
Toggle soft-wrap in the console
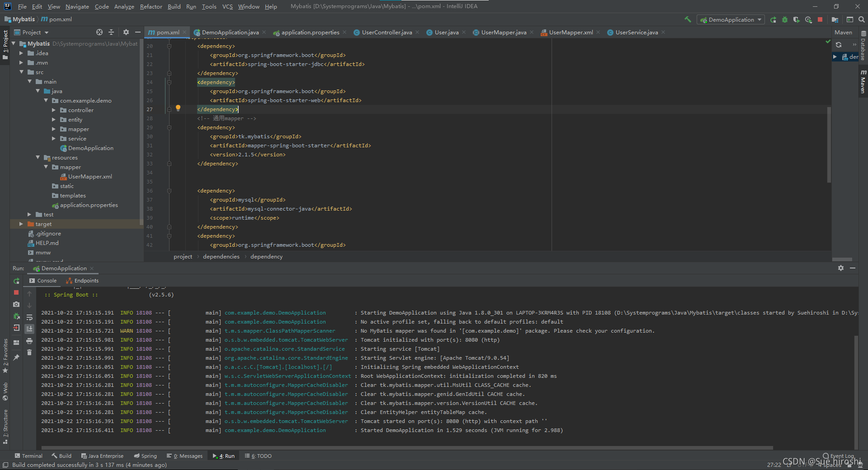(29, 317)
